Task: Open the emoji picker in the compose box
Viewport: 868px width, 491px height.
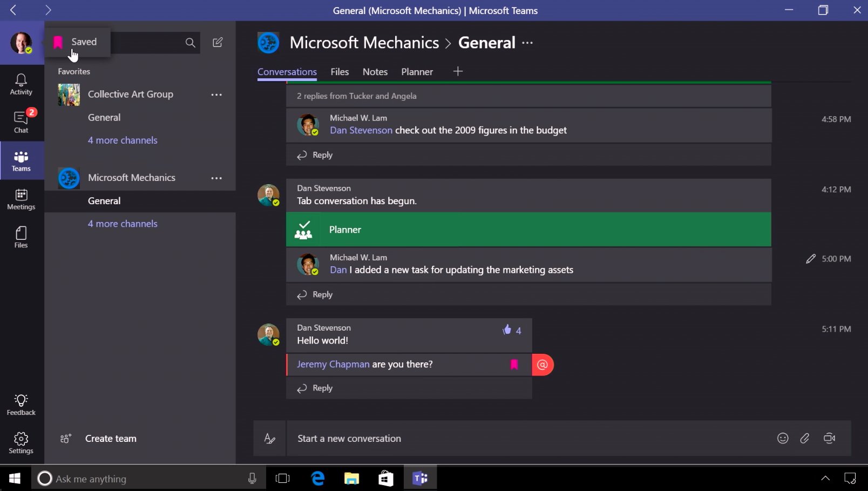Action: [783, 439]
